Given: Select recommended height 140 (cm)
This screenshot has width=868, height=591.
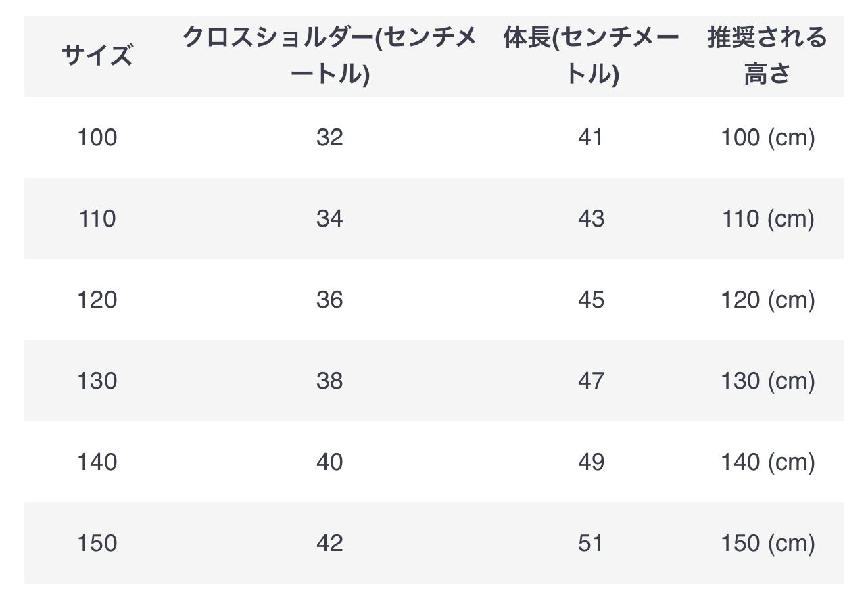Looking at the screenshot, I should pos(767,462).
